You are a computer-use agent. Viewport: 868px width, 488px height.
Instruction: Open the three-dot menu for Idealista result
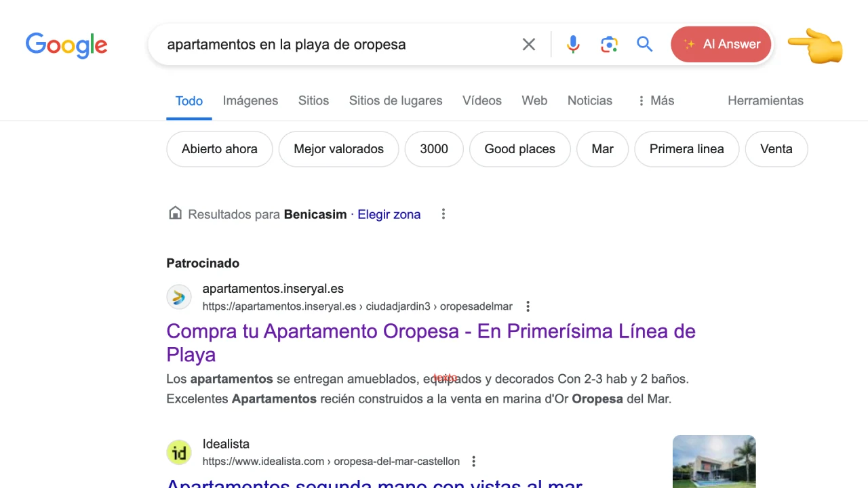473,462
